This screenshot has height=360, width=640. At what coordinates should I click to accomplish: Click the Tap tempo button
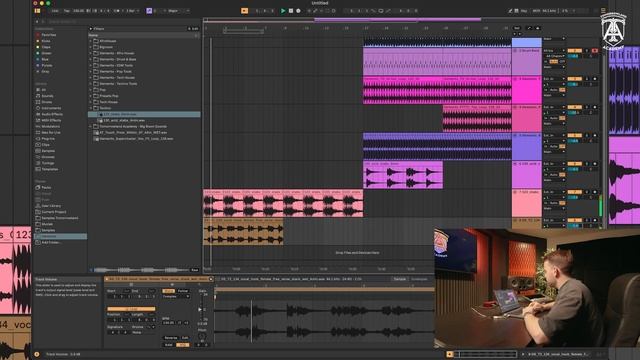point(67,11)
